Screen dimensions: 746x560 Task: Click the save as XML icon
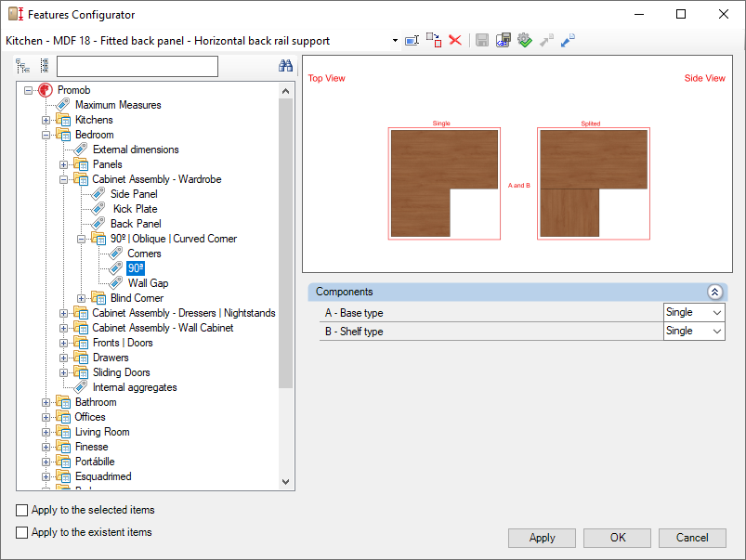click(x=503, y=40)
